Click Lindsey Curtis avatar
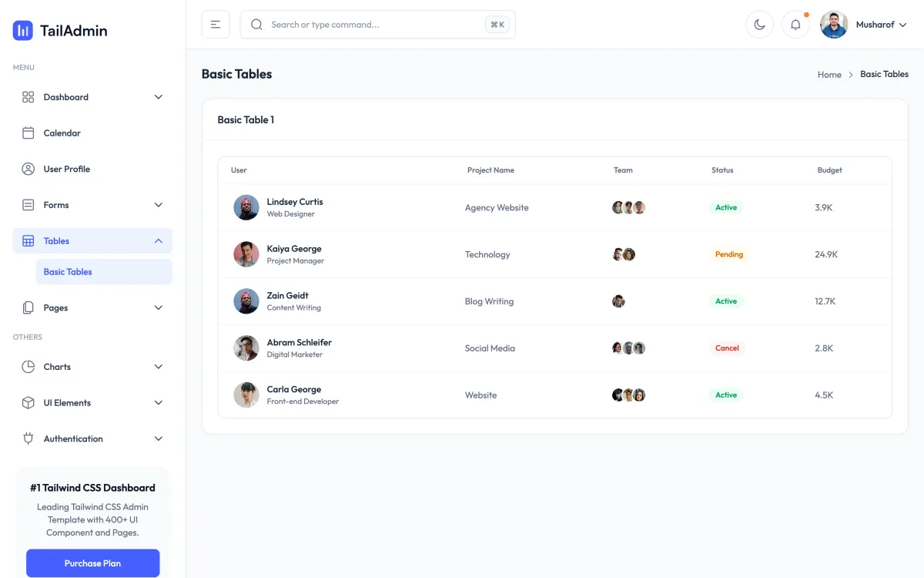The image size is (924, 578). (x=246, y=207)
